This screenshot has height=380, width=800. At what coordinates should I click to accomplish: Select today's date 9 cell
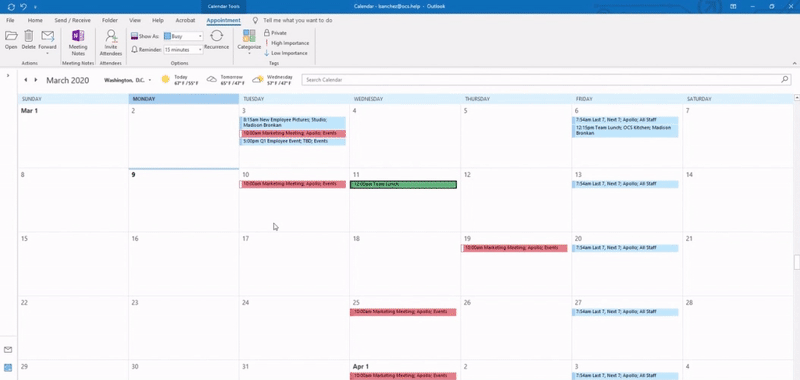[184, 200]
